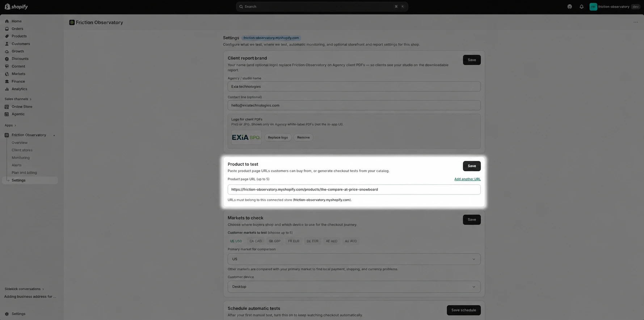Toggle the CA CAD market chip

point(256,241)
